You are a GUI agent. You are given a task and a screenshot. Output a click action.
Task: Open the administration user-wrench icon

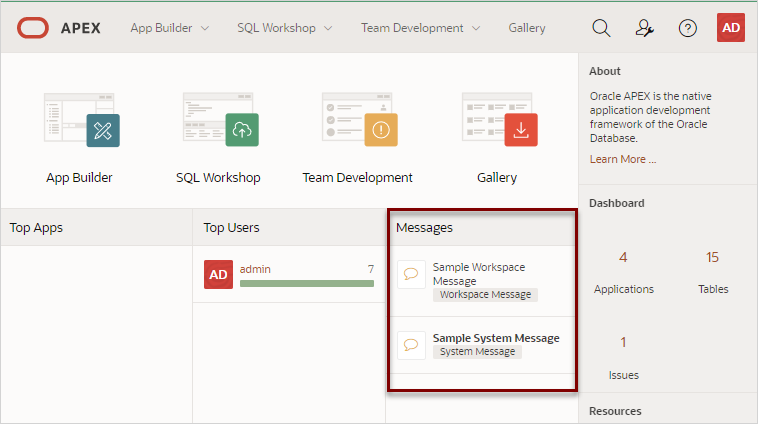[644, 28]
